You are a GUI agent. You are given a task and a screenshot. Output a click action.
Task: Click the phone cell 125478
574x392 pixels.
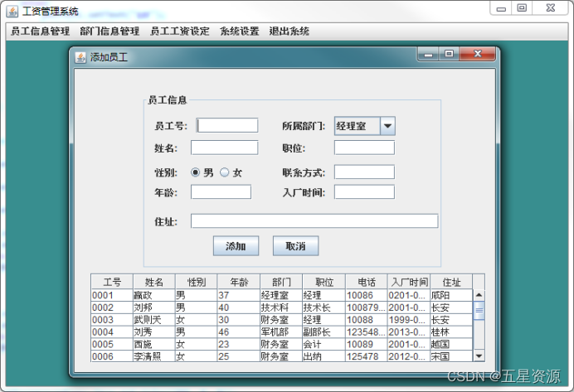pyautogui.click(x=367, y=356)
